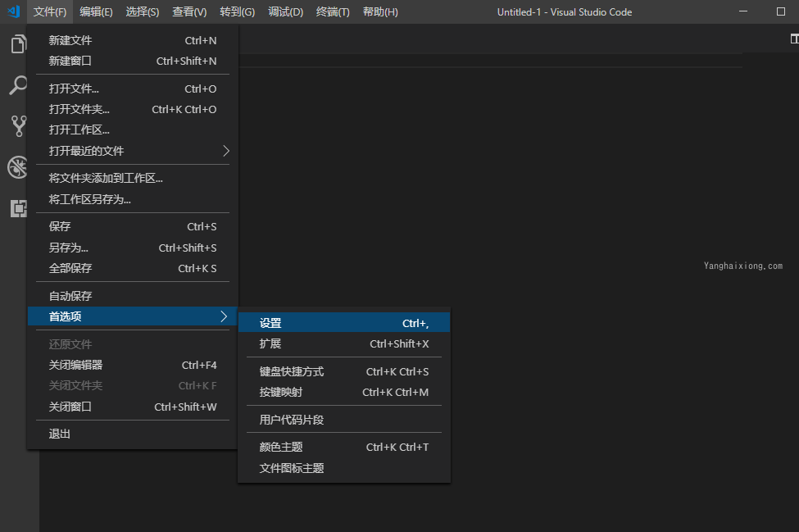Click 退出 menu entry

click(x=133, y=434)
